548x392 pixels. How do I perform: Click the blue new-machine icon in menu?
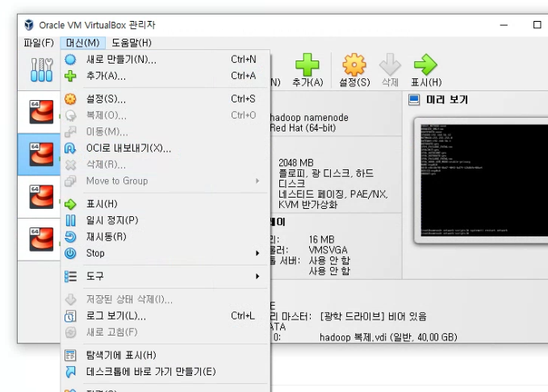click(x=70, y=60)
